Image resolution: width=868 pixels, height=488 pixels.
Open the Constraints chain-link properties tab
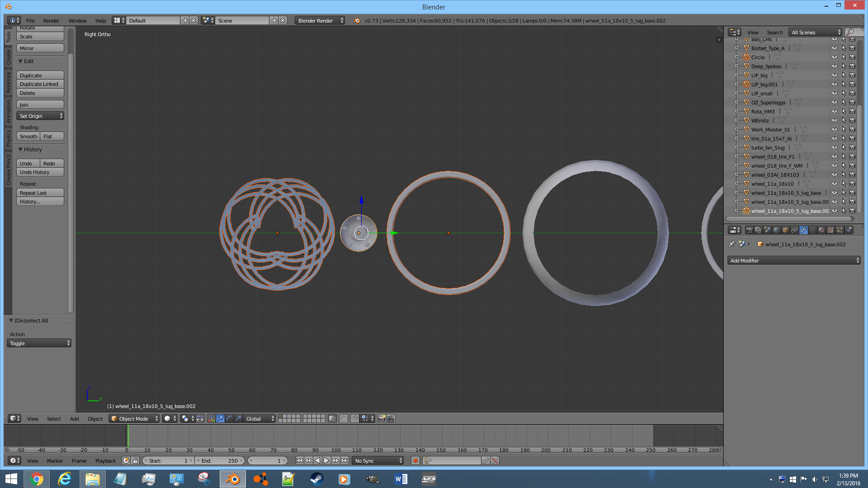(795, 230)
